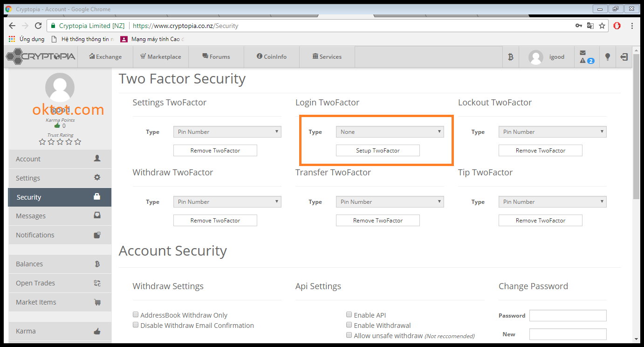Click the logout icon in top bar

click(624, 57)
